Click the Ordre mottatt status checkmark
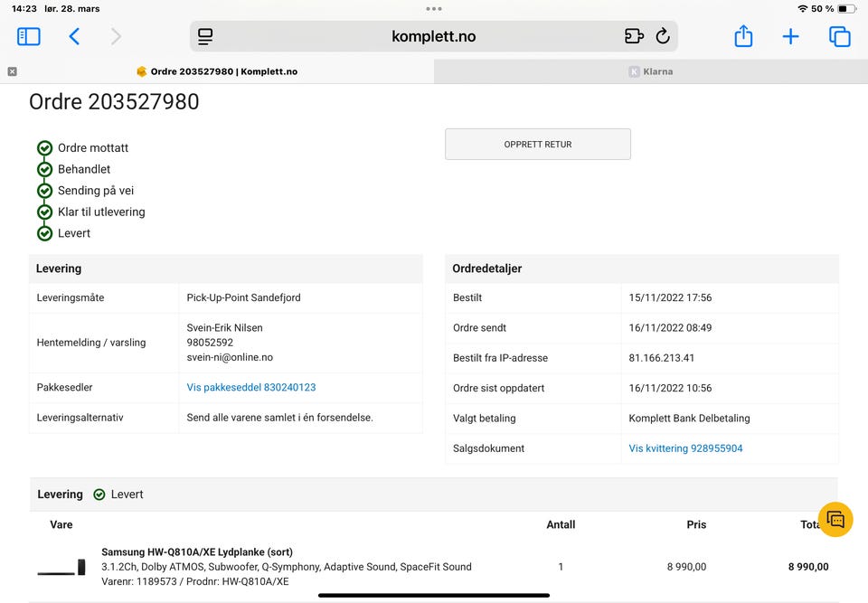The height and width of the screenshot is (603, 868). [x=45, y=148]
